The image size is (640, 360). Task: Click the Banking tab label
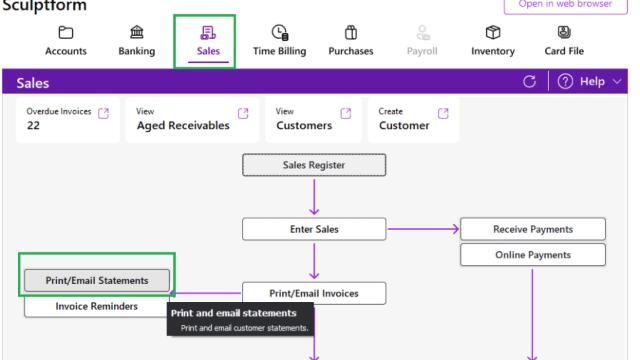coord(137,51)
